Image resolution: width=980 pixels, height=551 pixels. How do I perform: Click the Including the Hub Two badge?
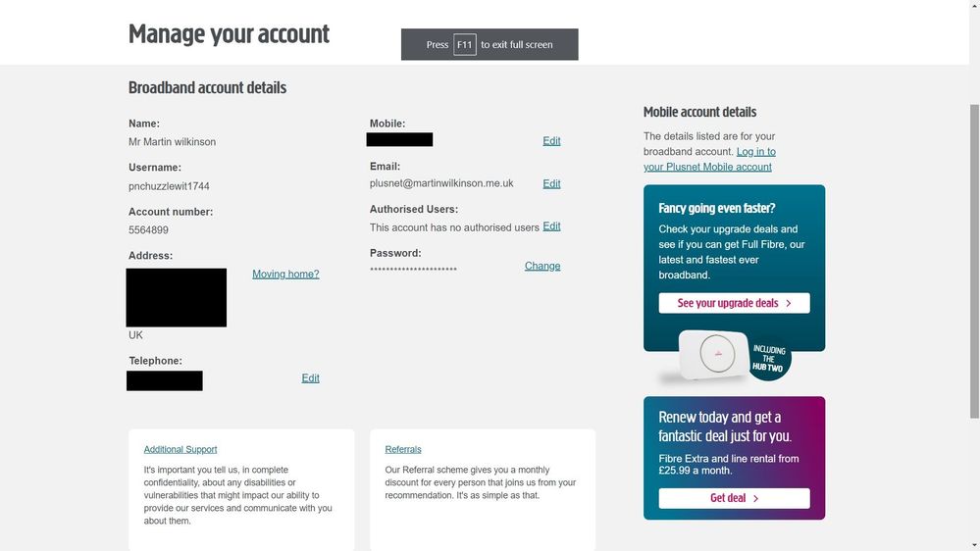767,358
